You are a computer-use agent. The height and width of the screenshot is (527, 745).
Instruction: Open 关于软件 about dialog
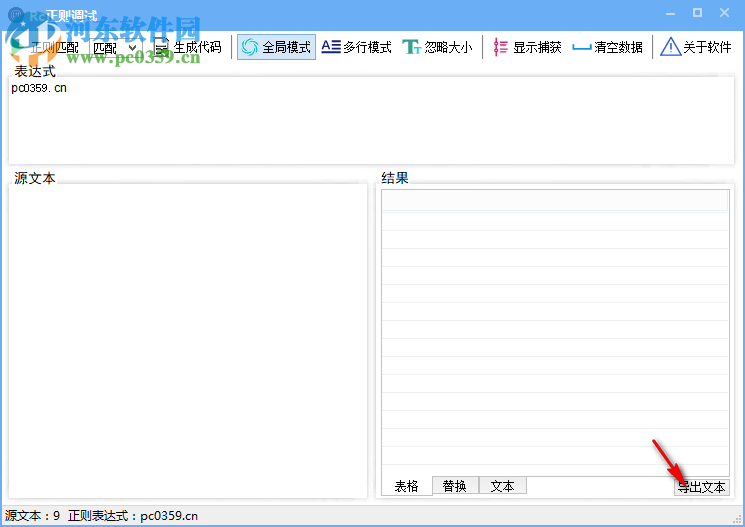(696, 47)
